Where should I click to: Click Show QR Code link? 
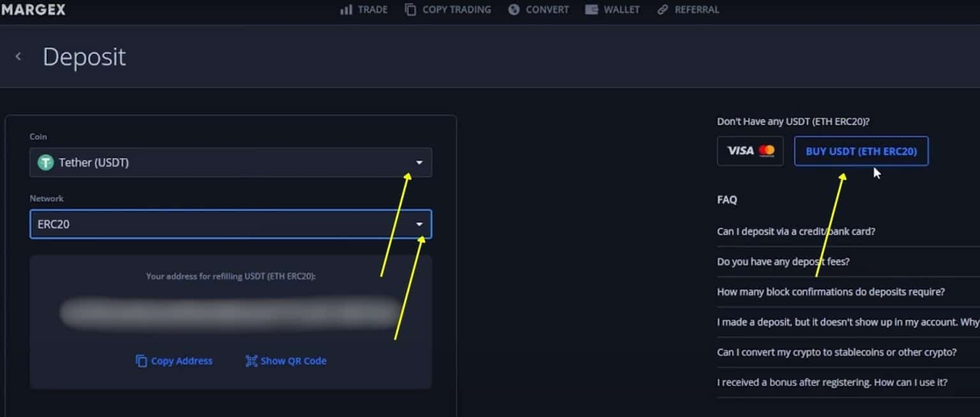(286, 361)
